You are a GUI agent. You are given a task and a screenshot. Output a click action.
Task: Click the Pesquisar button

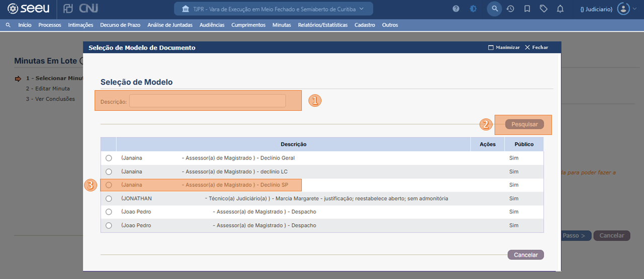click(524, 124)
